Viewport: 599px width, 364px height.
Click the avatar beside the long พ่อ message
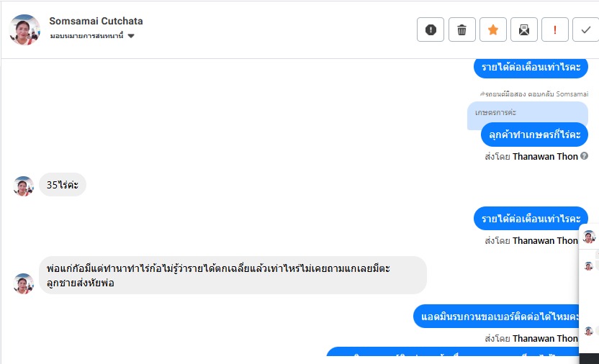(24, 283)
